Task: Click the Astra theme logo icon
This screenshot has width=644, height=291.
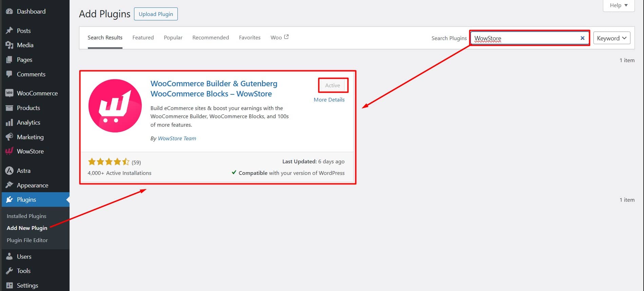Action: pos(9,170)
